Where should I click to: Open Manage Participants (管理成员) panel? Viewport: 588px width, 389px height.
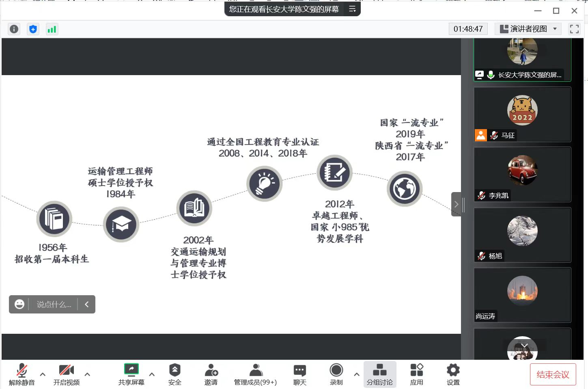tap(255, 374)
